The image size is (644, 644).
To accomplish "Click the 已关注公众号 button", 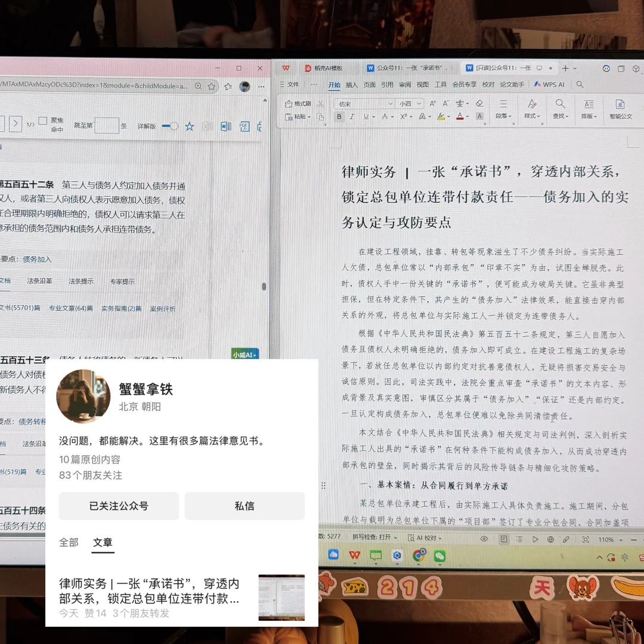I will tap(119, 506).
